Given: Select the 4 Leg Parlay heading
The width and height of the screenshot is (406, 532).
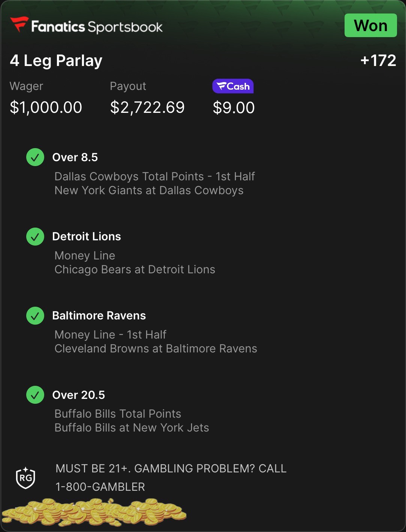Looking at the screenshot, I should [x=56, y=61].
